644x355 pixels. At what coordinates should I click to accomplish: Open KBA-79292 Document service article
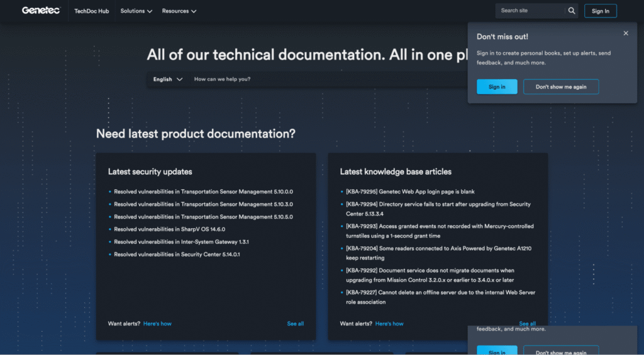pyautogui.click(x=430, y=275)
